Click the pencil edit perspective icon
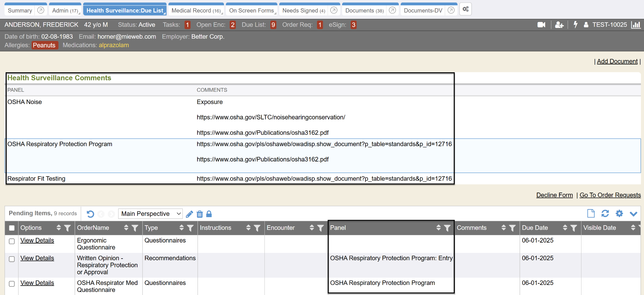The width and height of the screenshot is (644, 295). [189, 214]
